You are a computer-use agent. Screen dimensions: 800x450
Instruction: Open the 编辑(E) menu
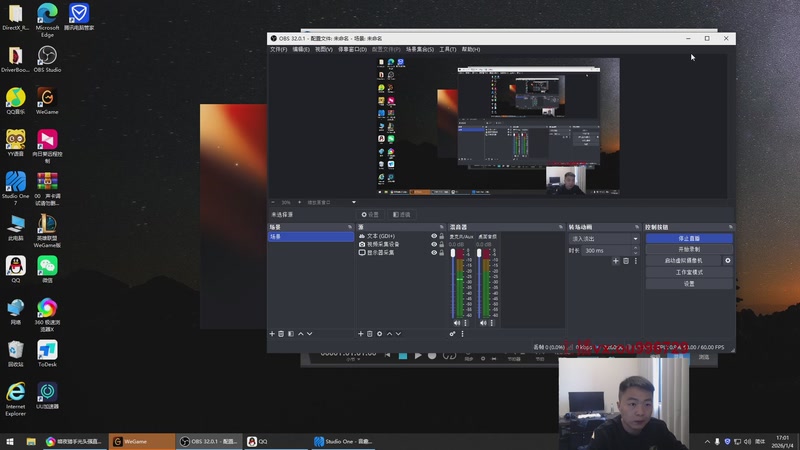[301, 49]
